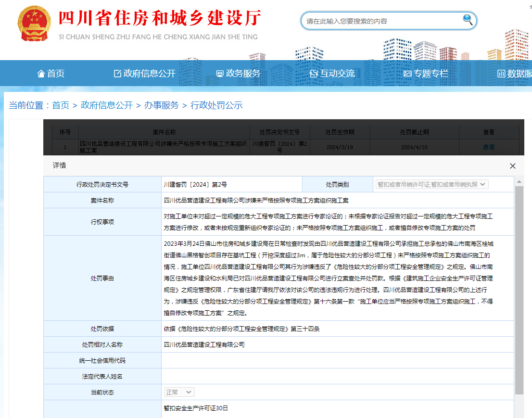Open the 互动交流 navigation menu

(x=332, y=74)
